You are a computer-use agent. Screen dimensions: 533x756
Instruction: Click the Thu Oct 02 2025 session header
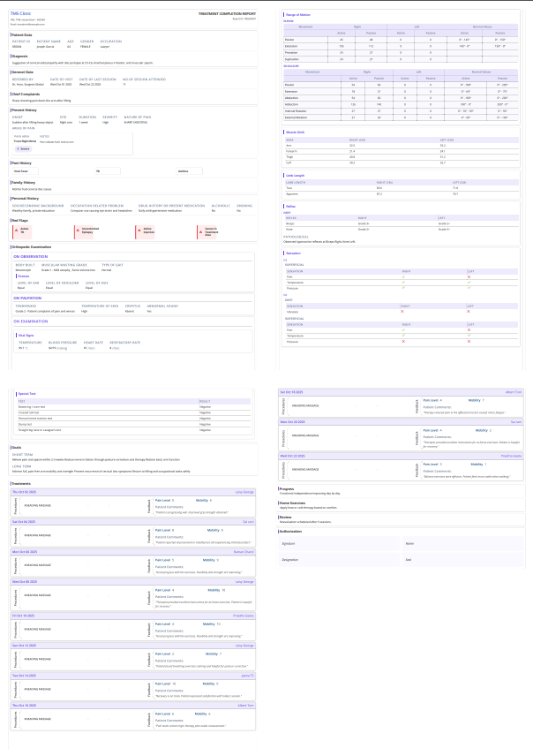(133, 492)
